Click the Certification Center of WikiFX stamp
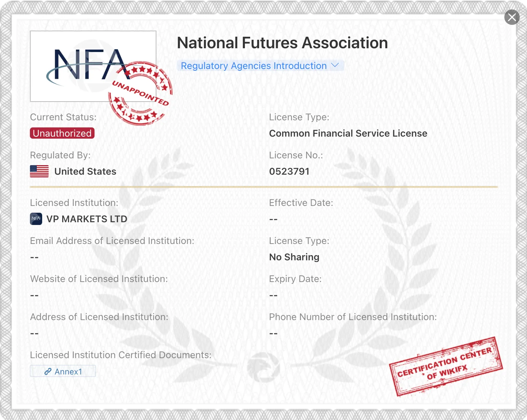This screenshot has width=527, height=420. [x=446, y=367]
